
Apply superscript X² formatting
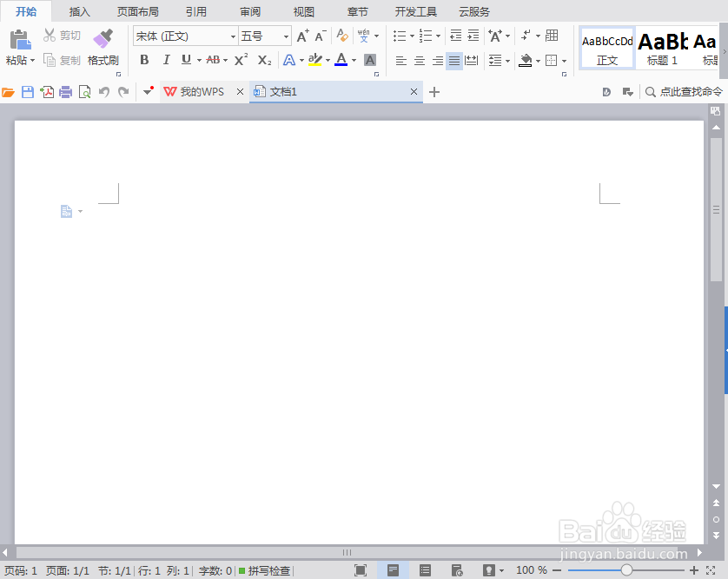[241, 60]
